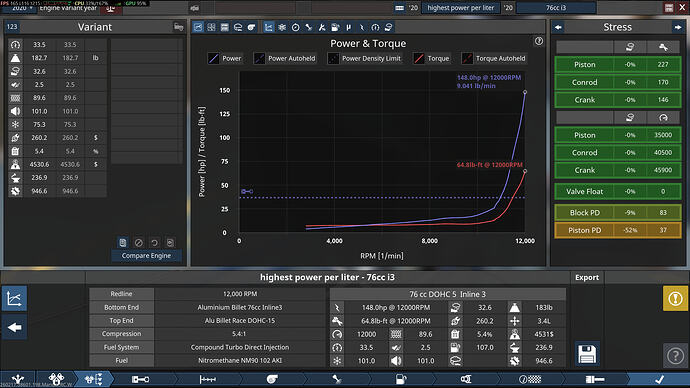Screen dimensions: 690x388
Task: Select the thermometer/snowflake cooling graph icon
Action: coord(282,27)
